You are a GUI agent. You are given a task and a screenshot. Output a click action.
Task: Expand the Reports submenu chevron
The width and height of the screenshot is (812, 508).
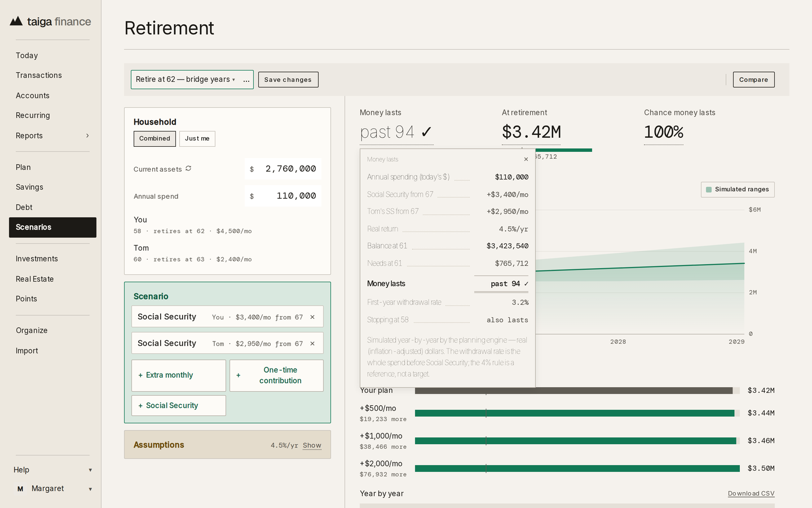(87, 135)
